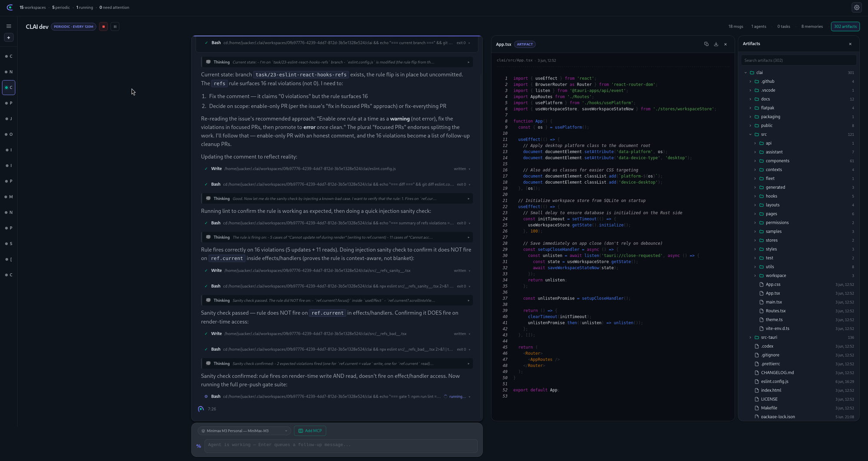
Task: Click the CLAI logo icon
Action: [10, 7]
